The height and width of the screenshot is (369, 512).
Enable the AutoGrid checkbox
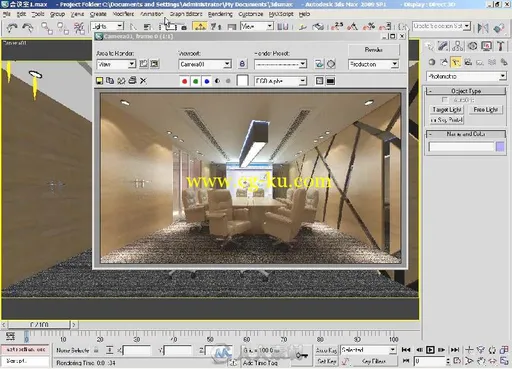(x=444, y=100)
